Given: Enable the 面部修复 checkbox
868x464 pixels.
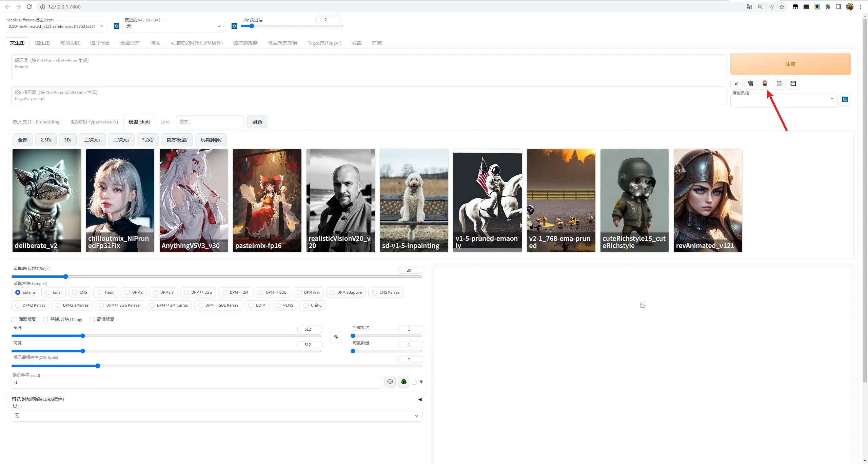Looking at the screenshot, I should pyautogui.click(x=14, y=320).
